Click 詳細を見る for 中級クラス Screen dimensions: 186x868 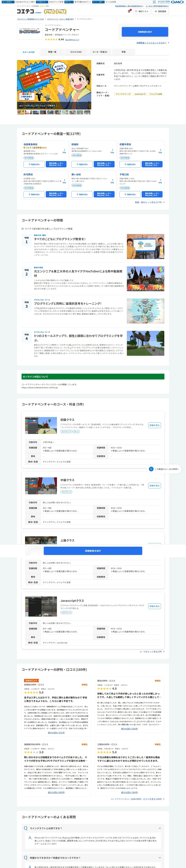point(154,486)
